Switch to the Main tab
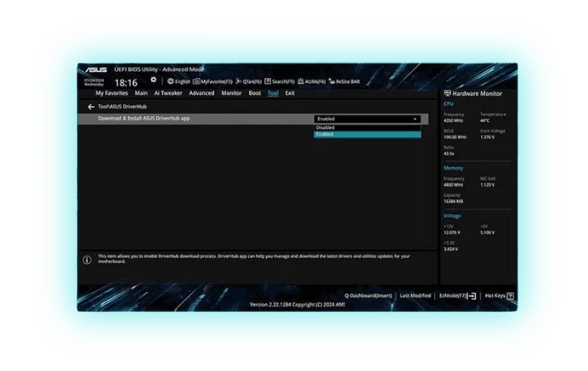This screenshot has height=371, width=588. click(x=141, y=93)
